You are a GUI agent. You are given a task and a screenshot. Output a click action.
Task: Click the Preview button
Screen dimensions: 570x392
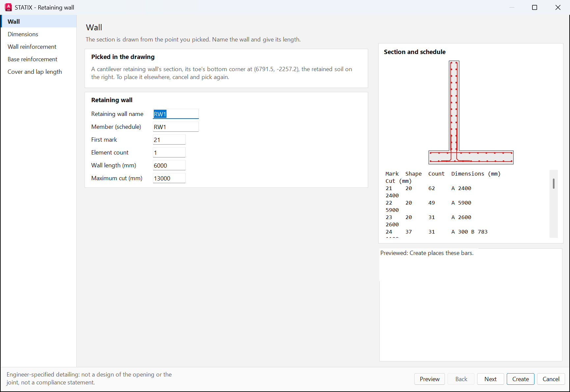(429, 379)
